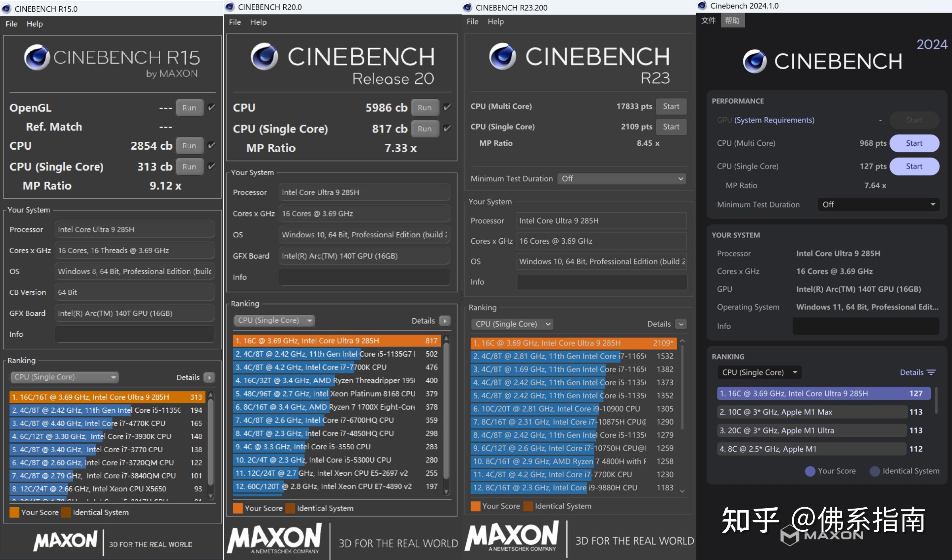This screenshot has width=952, height=560.
Task: Open the 文件 menu in Cinebench 2024
Action: pos(708,20)
